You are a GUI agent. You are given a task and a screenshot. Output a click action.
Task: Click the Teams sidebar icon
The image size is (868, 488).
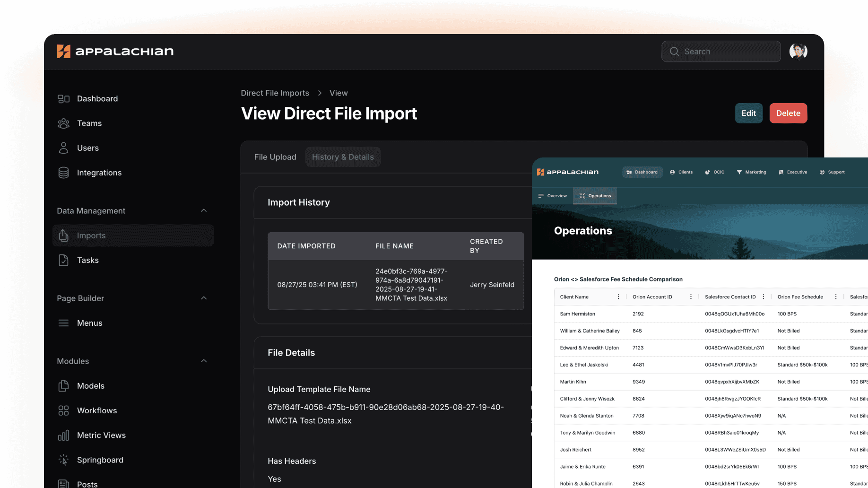63,123
